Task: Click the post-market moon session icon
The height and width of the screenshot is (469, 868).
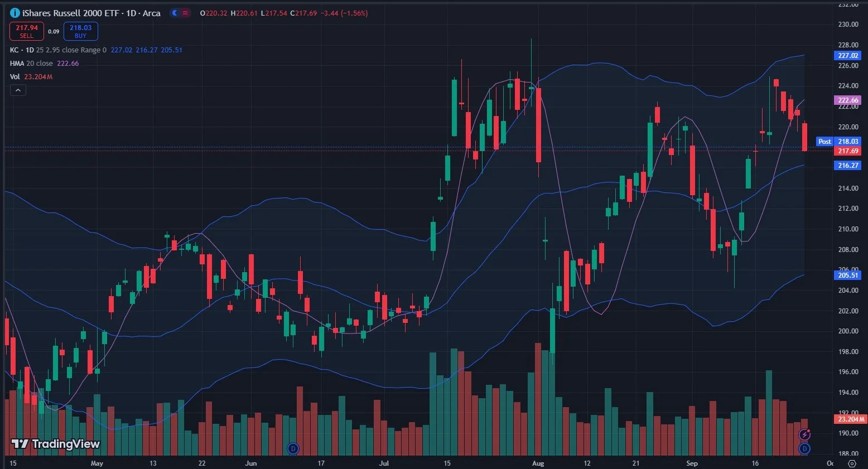Action: coord(175,13)
